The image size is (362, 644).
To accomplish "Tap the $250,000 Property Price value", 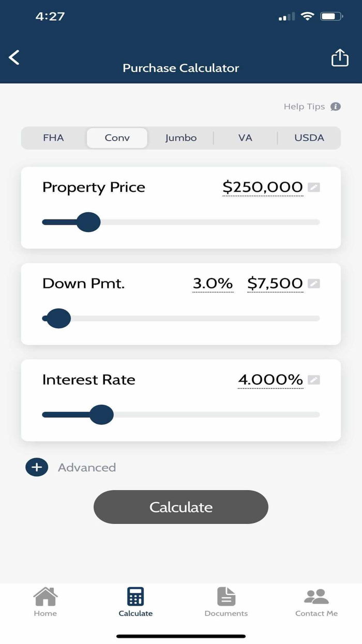I will click(x=262, y=187).
